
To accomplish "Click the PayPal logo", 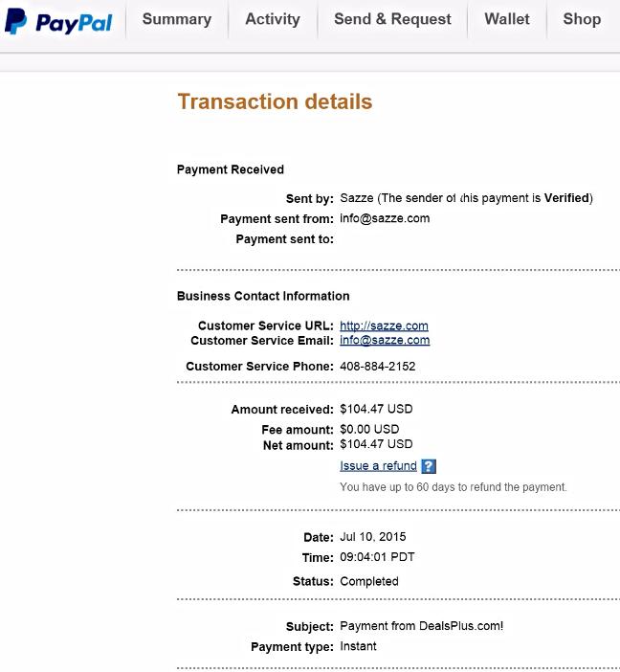I will point(58,21).
